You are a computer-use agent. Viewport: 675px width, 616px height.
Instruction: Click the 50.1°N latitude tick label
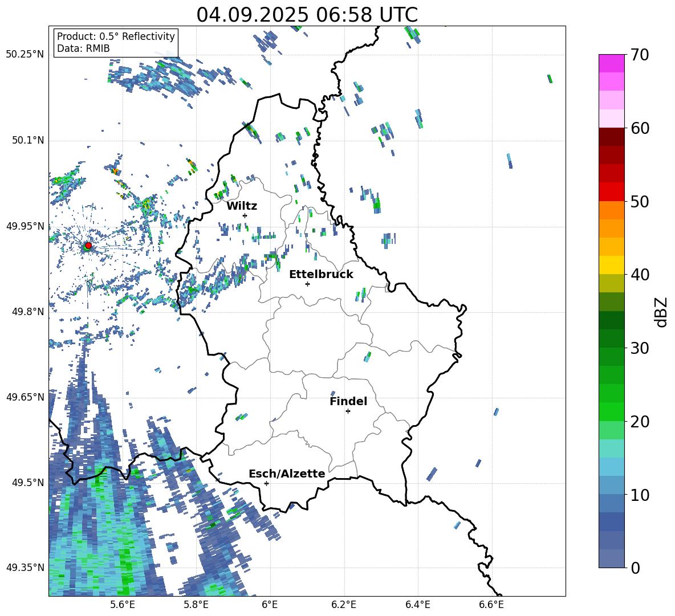pyautogui.click(x=28, y=141)
